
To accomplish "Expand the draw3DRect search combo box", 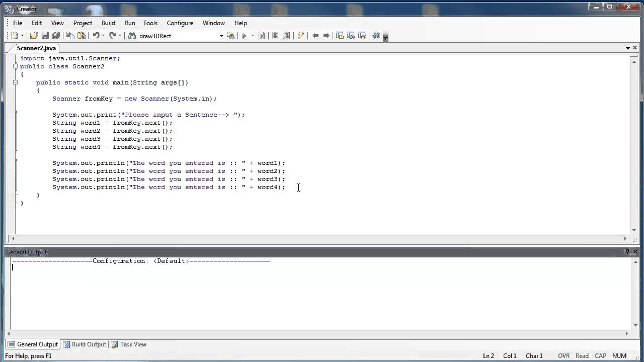I will point(221,36).
